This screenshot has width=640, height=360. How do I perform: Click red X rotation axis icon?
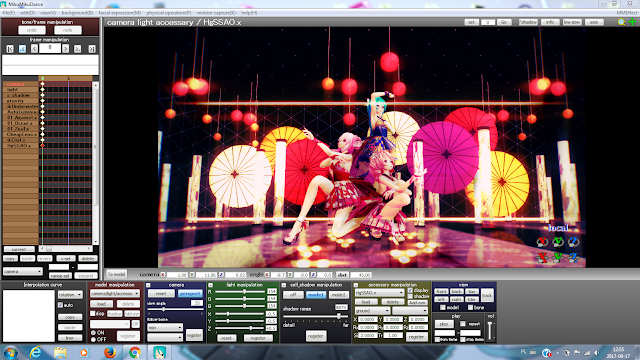pos(542,242)
